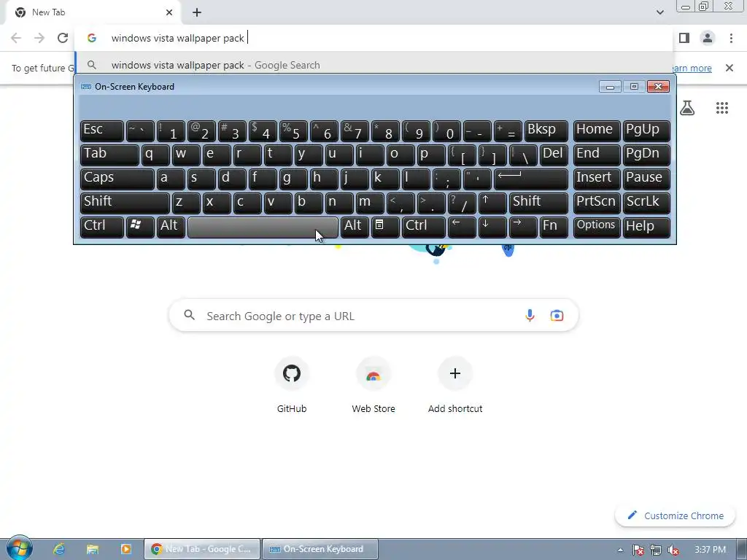Tap the left arrow key

pyautogui.click(x=462, y=227)
